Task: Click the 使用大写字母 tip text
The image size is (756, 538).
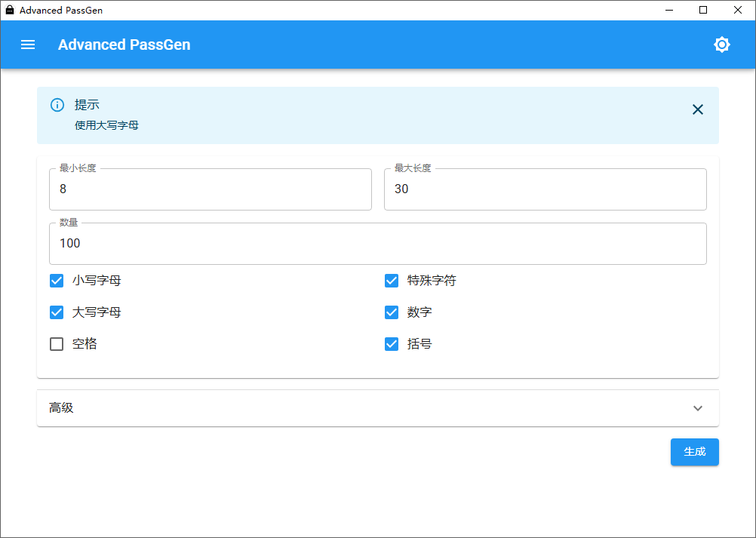Action: [x=106, y=125]
